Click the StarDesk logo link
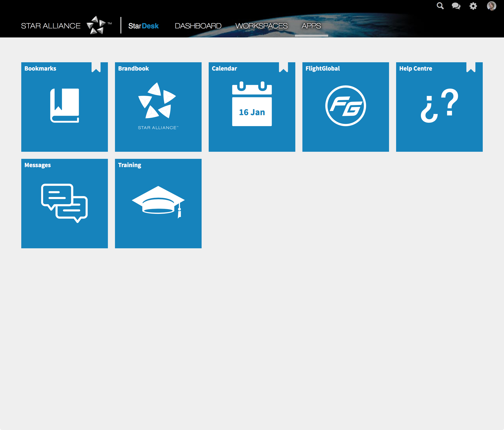 tap(143, 26)
